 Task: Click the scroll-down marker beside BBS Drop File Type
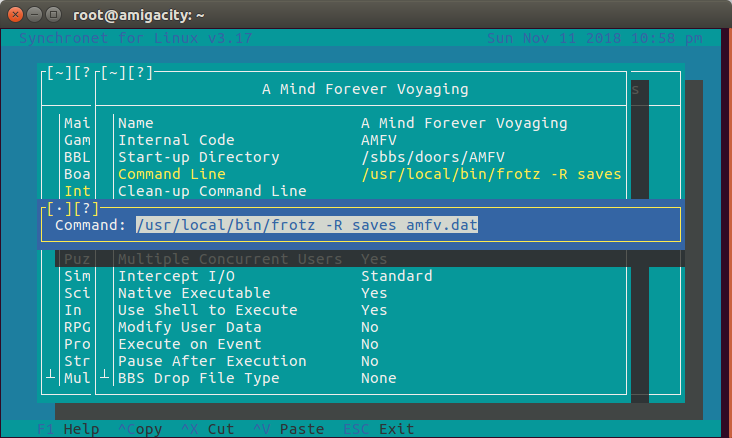(x=105, y=374)
